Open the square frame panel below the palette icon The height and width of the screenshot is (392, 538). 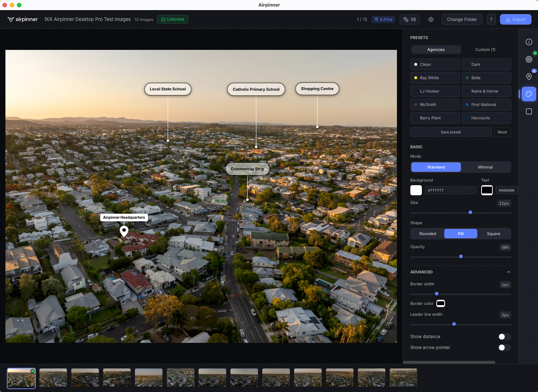[529, 111]
